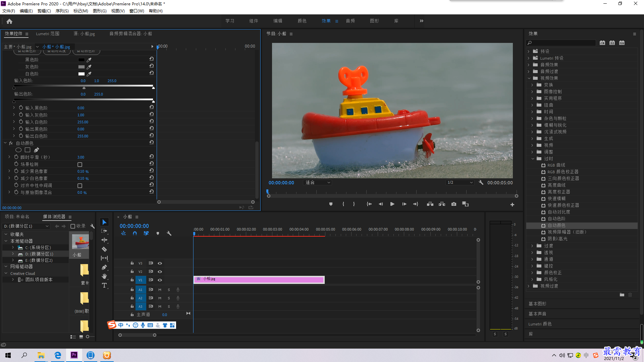Expand 瞬时平滑 parameter
Screen dimensions: 644x362
tap(9, 157)
